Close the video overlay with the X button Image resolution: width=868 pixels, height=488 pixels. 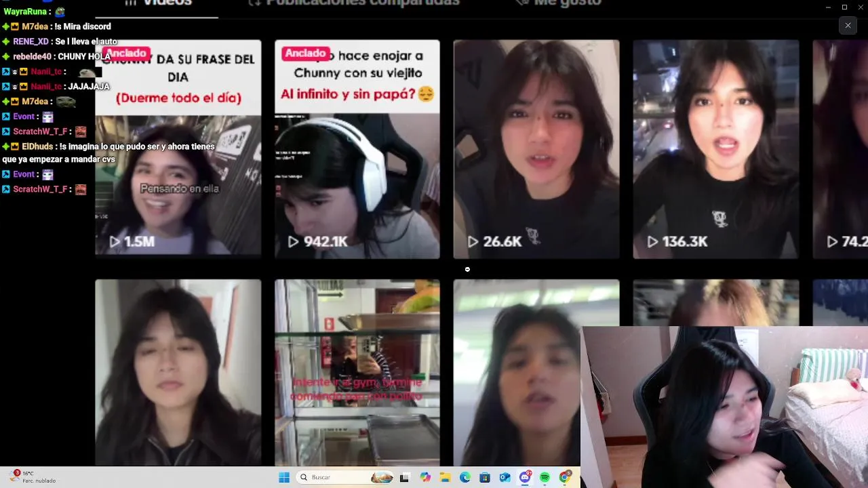pos(848,26)
